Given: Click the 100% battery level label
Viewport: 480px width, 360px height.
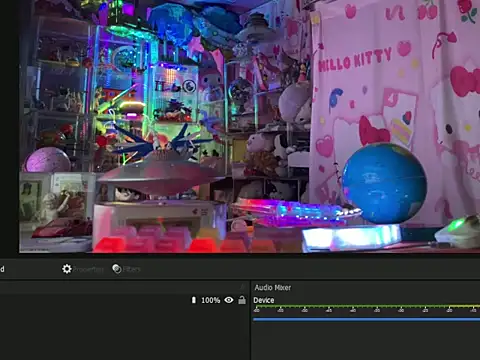Looking at the screenshot, I should (x=211, y=300).
